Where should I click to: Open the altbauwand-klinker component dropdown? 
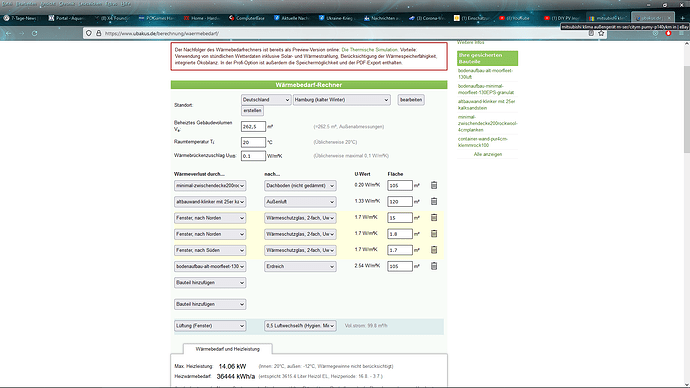[210, 202]
